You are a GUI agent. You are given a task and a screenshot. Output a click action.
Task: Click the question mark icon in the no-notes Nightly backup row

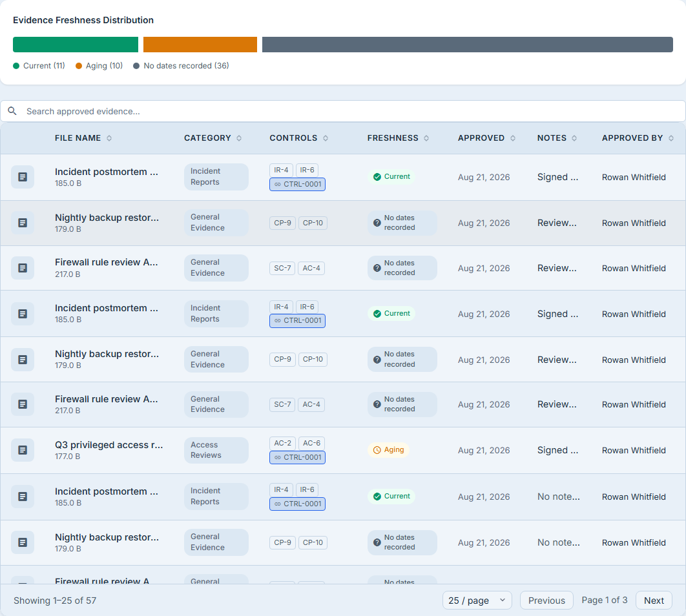(x=377, y=542)
